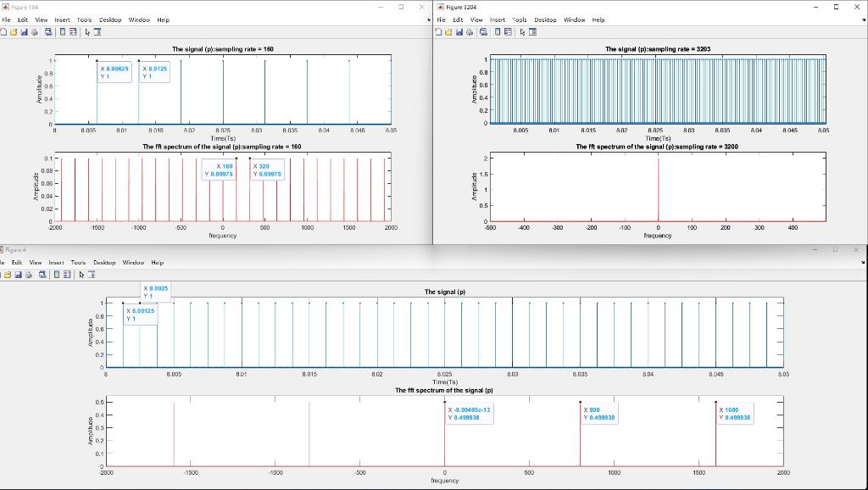Click data tip 'X -9.09495e-13' in Figure 4
This screenshot has width=868, height=490.
(469, 414)
